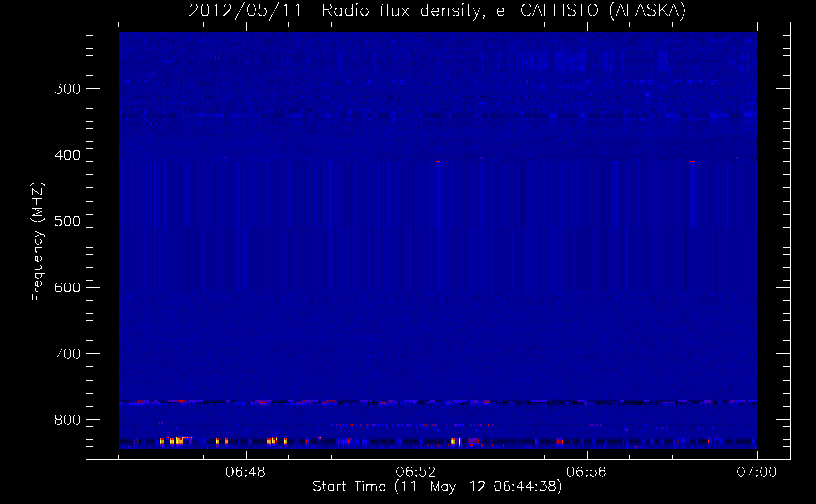Screen dimensions: 816x504
Task: Click the 500 frequency tick label
Action: click(68, 221)
